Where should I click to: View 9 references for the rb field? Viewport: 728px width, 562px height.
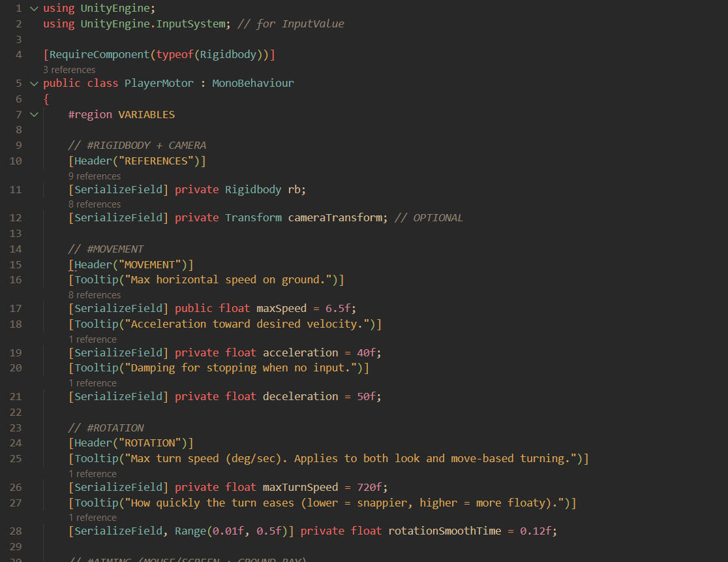click(x=95, y=176)
